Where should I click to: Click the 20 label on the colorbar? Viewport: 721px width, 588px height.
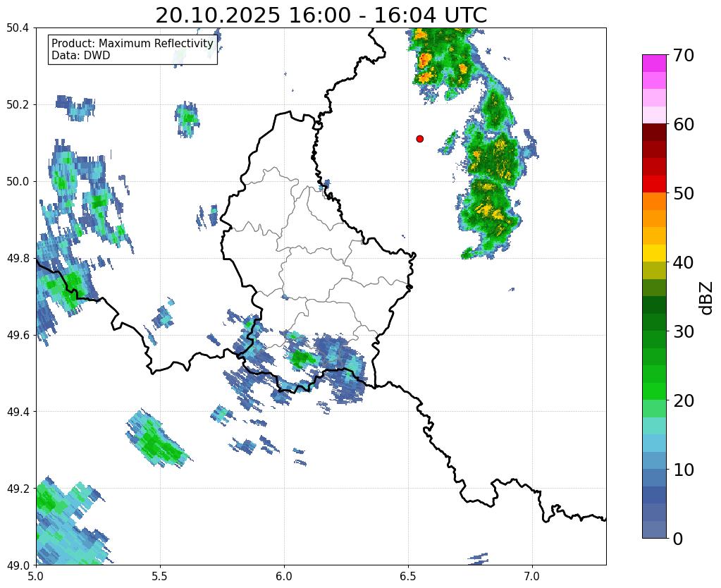683,400
